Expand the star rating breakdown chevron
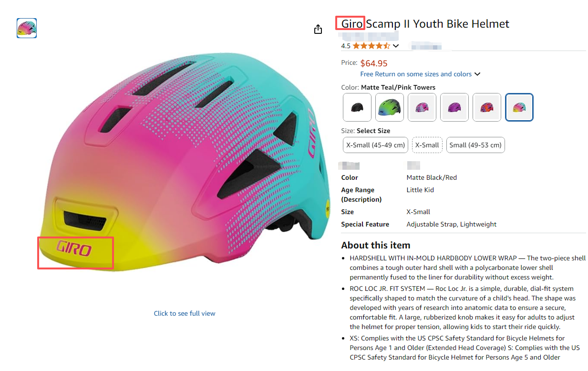The width and height of the screenshot is (588, 371). (396, 46)
